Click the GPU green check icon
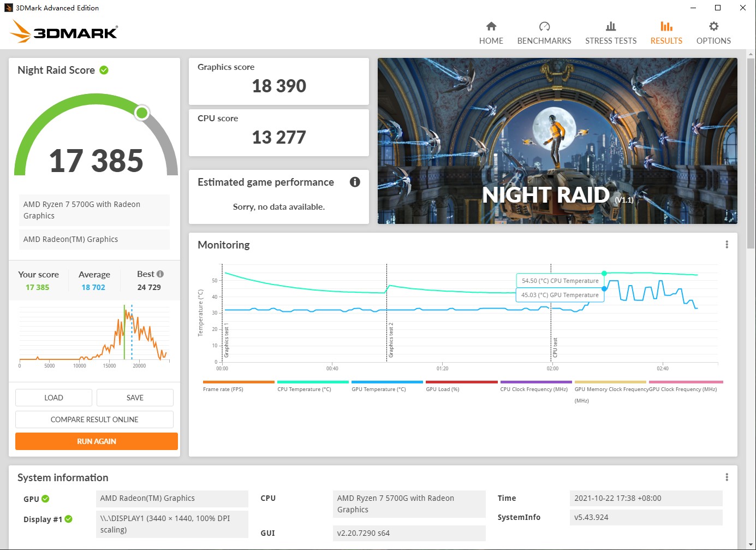The image size is (756, 550). 45,499
